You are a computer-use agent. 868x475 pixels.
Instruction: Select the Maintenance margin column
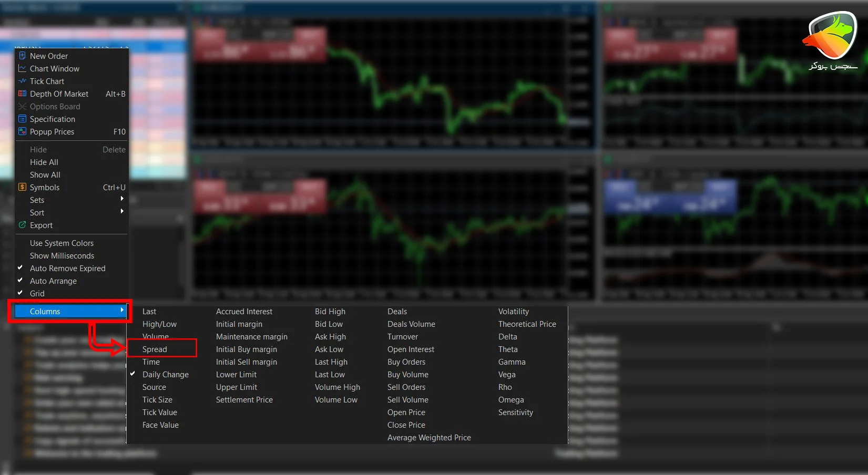(252, 336)
